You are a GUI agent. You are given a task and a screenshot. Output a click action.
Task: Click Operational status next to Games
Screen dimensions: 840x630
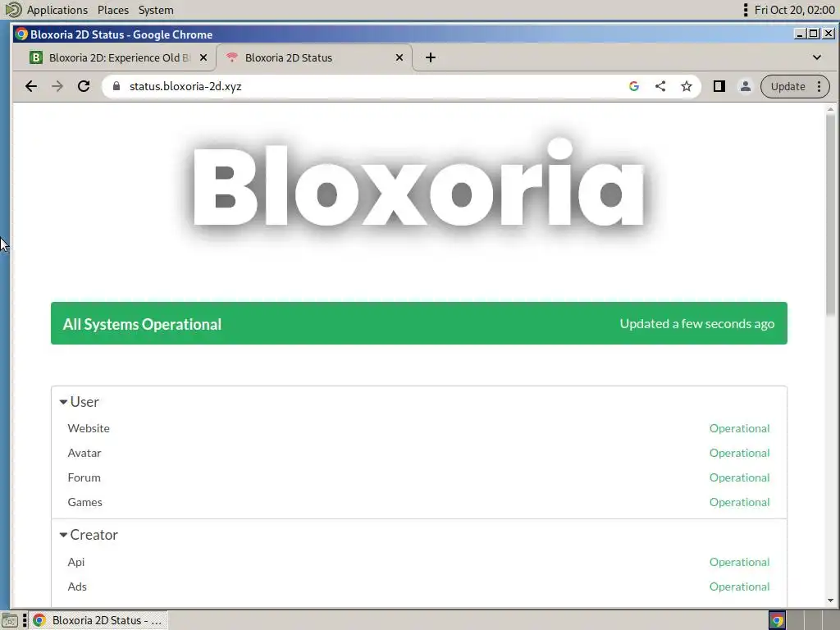pos(739,503)
